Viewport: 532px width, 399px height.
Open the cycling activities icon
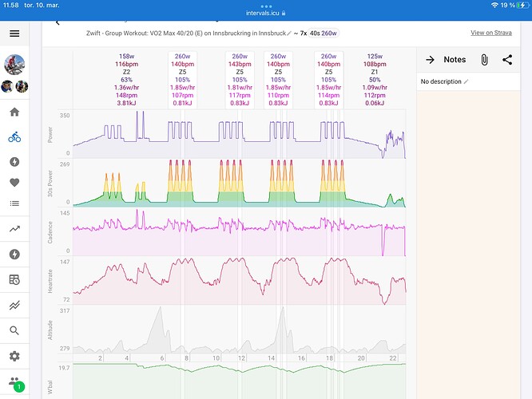click(x=14, y=136)
